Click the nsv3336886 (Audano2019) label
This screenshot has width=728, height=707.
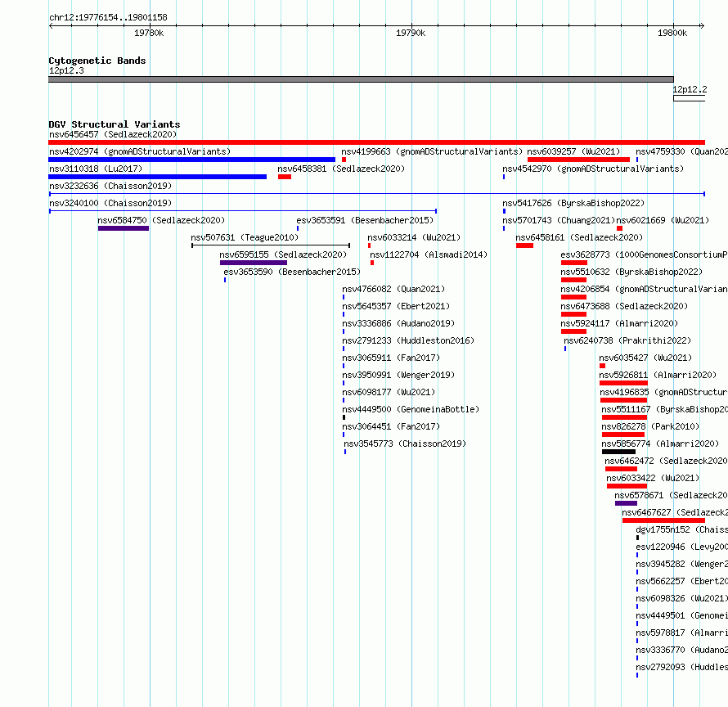click(399, 323)
